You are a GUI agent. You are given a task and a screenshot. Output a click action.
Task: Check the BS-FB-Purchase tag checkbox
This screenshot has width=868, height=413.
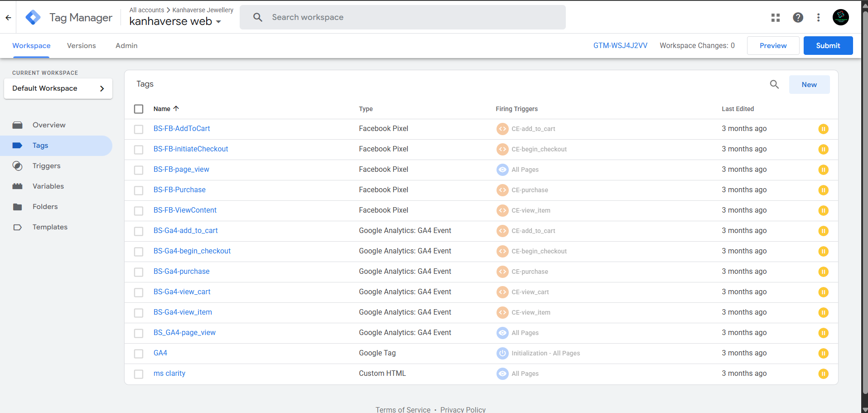139,190
